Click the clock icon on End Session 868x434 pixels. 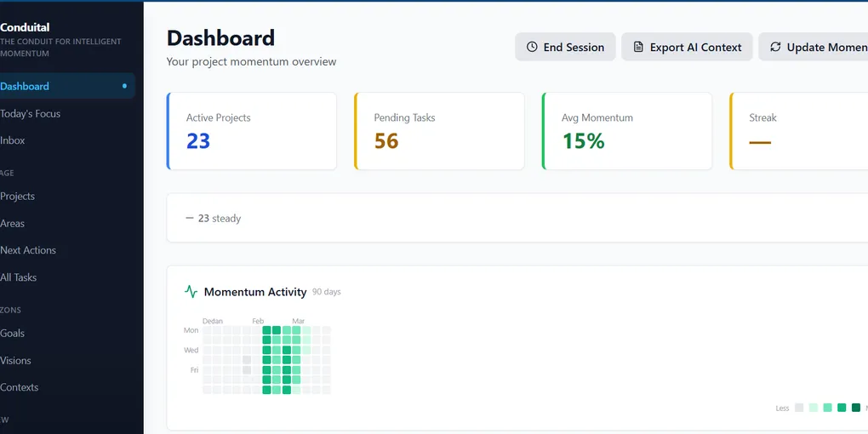pyautogui.click(x=532, y=48)
